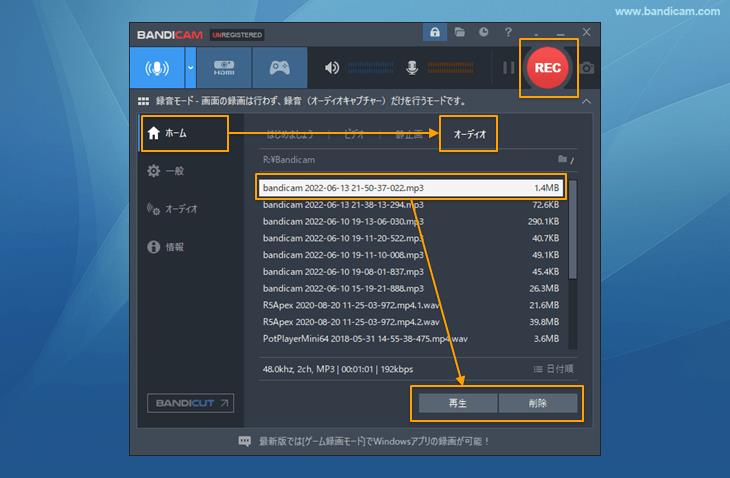Click the speaker volume icon
The height and width of the screenshot is (478, 730).
(331, 68)
